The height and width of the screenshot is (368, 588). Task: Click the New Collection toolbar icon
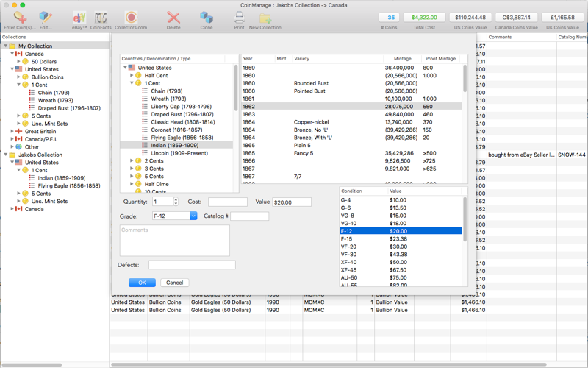tap(265, 18)
